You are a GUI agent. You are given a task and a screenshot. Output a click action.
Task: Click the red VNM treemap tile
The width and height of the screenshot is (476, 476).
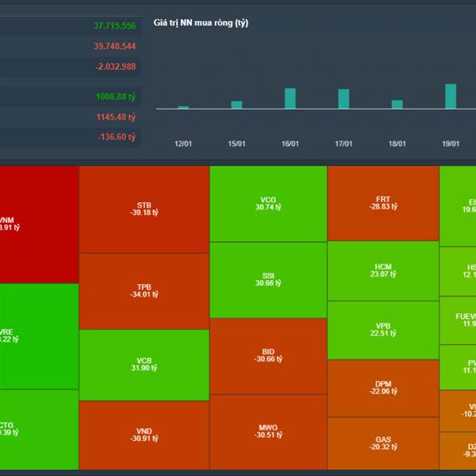[x=39, y=225]
